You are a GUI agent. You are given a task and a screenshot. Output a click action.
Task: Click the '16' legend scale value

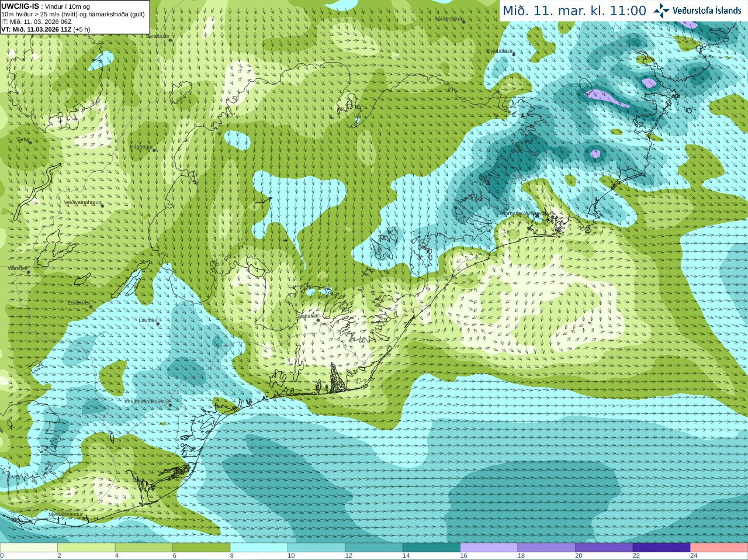point(464,556)
